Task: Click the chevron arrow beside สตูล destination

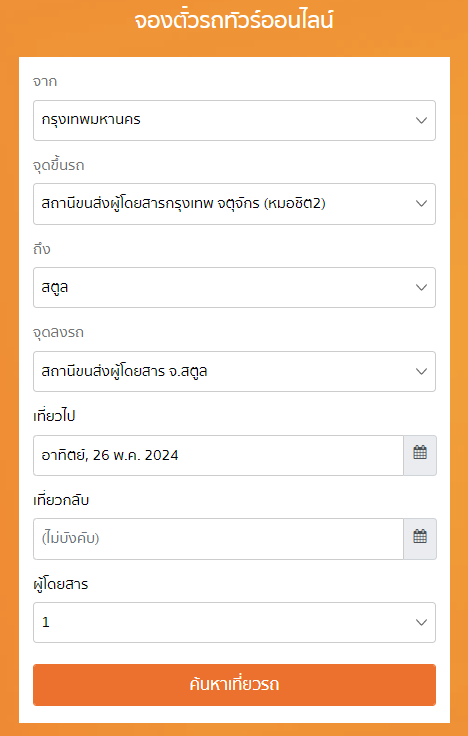Action: pos(421,287)
